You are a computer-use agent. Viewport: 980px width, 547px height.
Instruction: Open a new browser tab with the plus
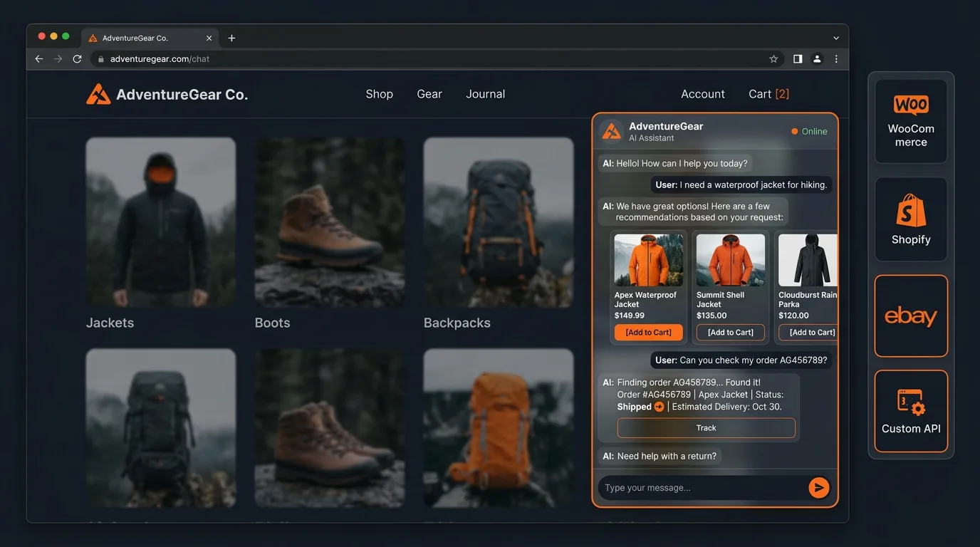pyautogui.click(x=231, y=37)
